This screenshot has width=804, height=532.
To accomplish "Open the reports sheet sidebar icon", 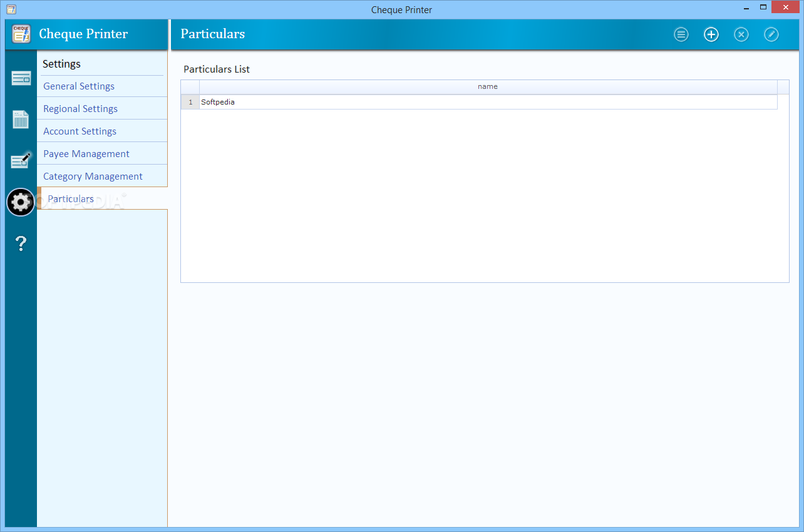I will (21, 119).
